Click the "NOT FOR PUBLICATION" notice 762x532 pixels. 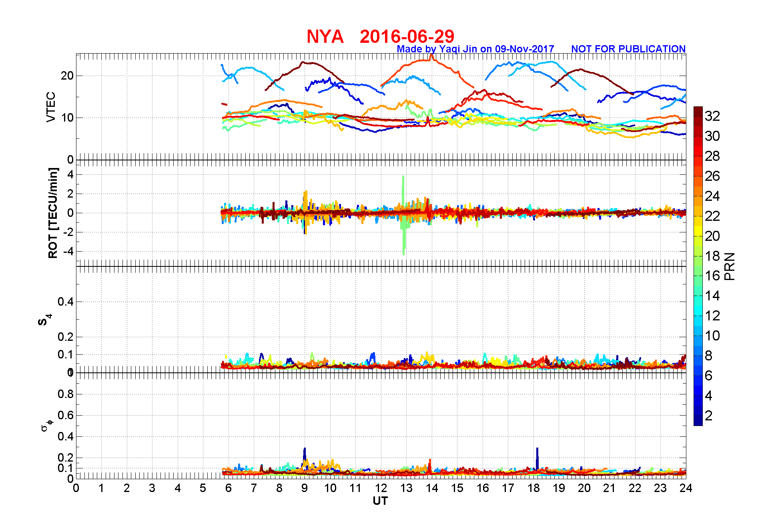click(x=628, y=49)
